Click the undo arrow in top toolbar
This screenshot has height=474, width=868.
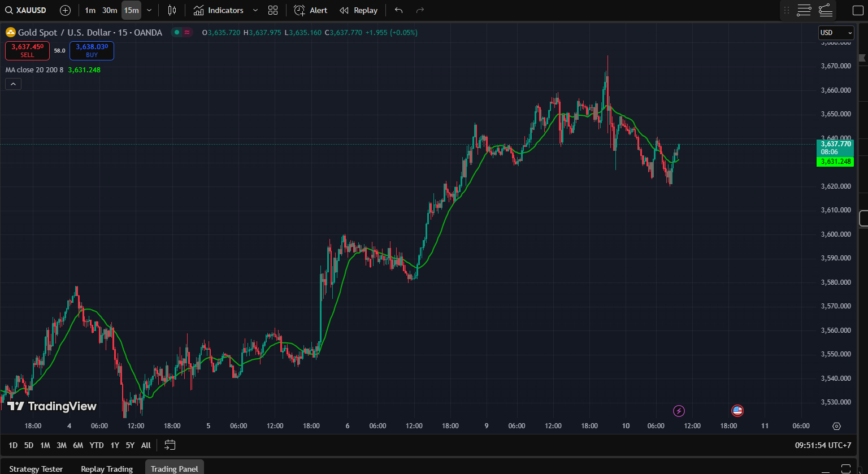399,10
